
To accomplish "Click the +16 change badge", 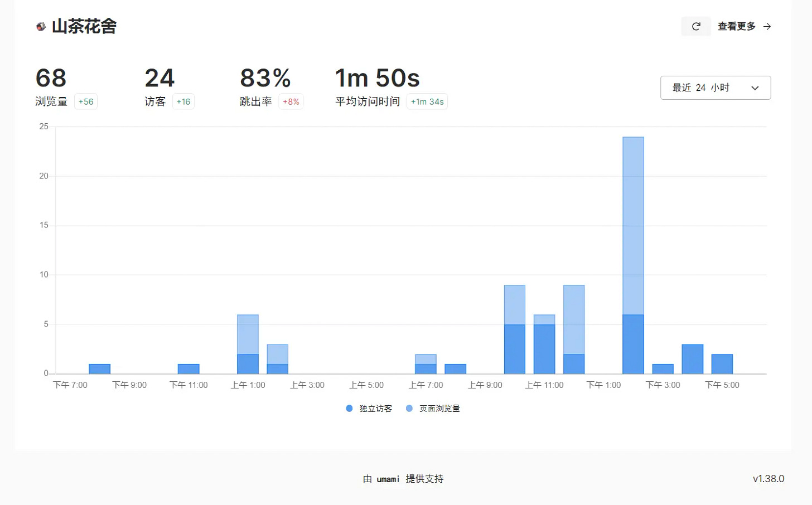I will (183, 101).
